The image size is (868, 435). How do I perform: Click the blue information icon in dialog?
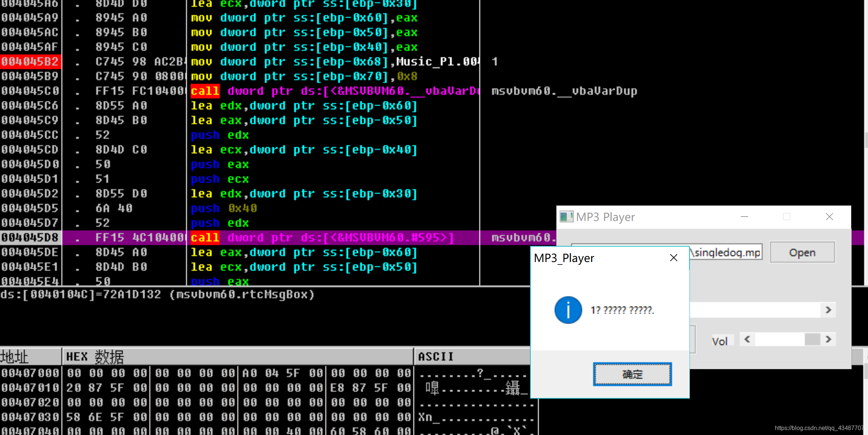pyautogui.click(x=568, y=310)
